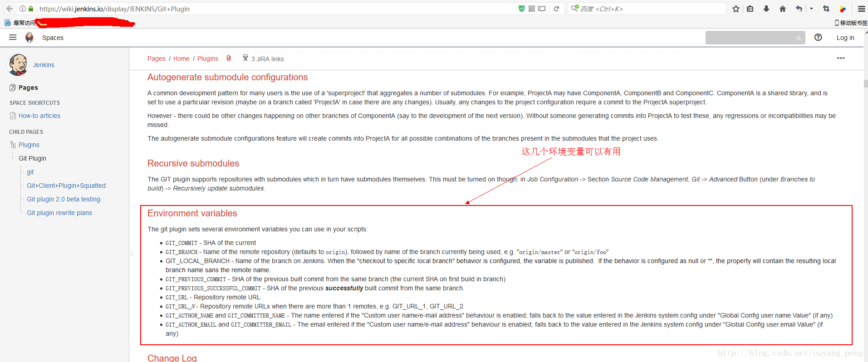Select Git Plugin in page tree

tap(32, 158)
